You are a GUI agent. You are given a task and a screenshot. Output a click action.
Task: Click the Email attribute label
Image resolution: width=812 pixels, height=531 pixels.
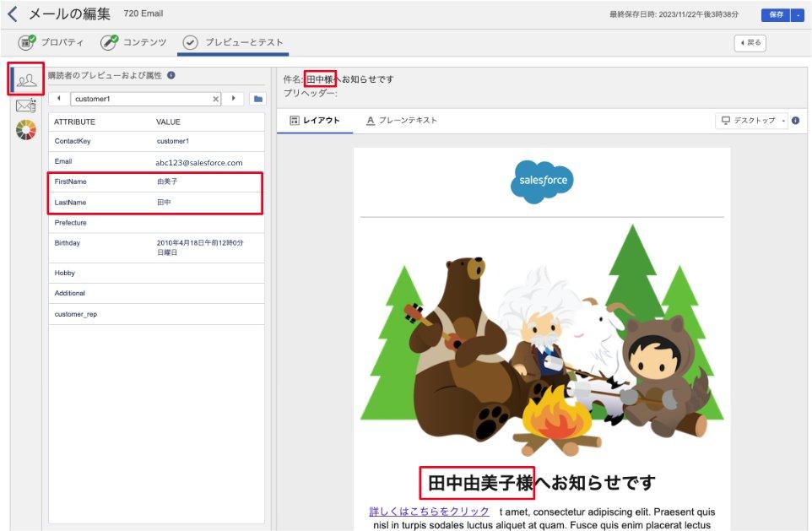tap(63, 161)
